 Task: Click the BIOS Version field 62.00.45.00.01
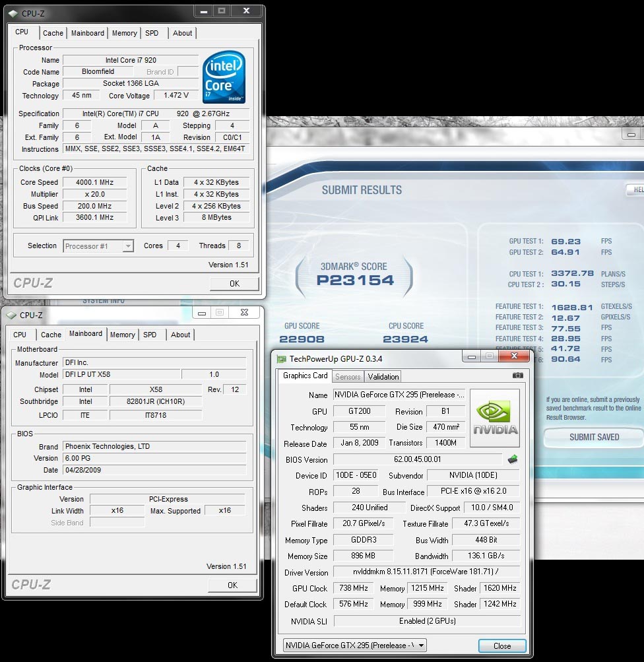click(418, 459)
